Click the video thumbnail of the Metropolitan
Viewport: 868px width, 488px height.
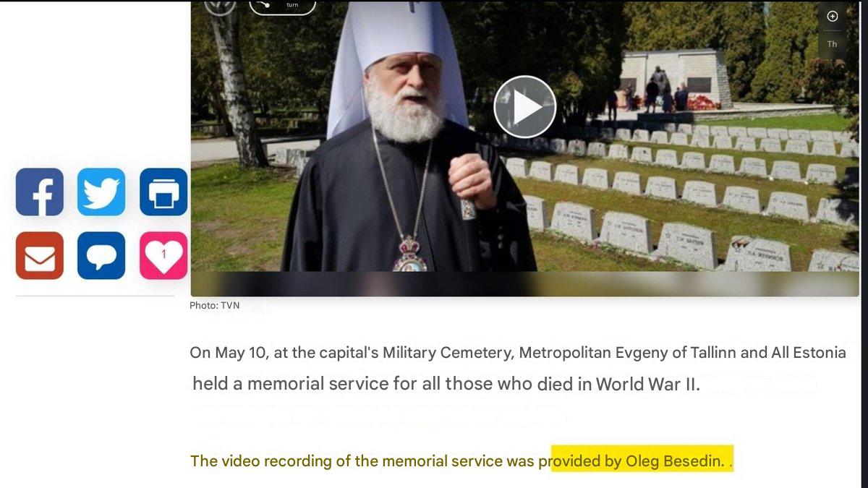pos(524,137)
